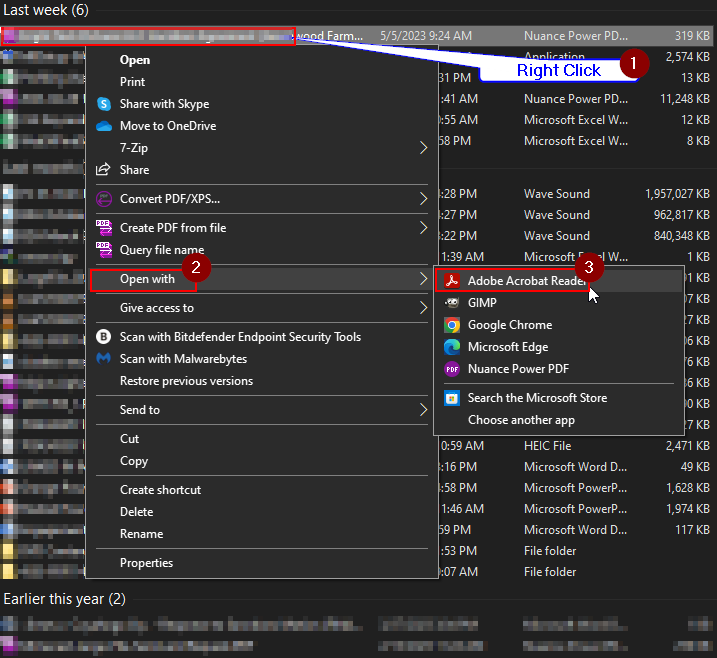
Task: Click the Skype icon beside Share with Skype
Action: 103,104
